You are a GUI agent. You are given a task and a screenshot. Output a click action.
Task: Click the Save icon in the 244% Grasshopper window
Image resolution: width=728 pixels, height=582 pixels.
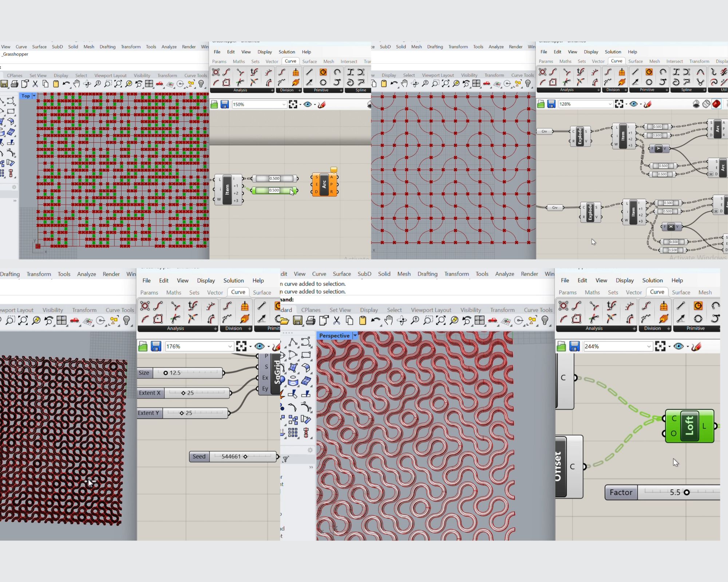click(x=574, y=346)
